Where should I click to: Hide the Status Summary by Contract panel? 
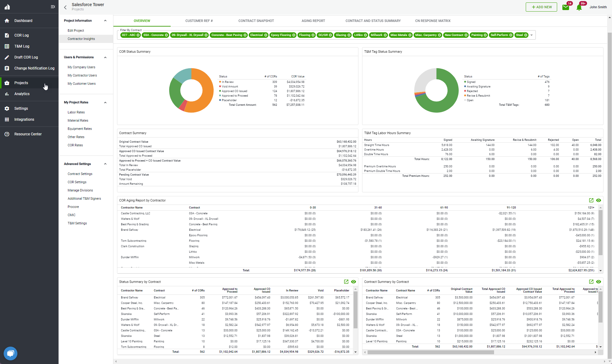click(x=354, y=281)
